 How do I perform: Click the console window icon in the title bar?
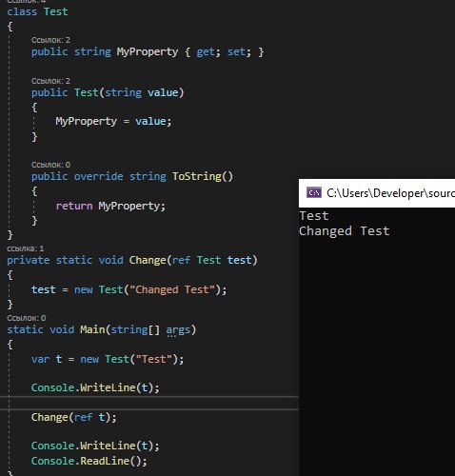pyautogui.click(x=314, y=192)
